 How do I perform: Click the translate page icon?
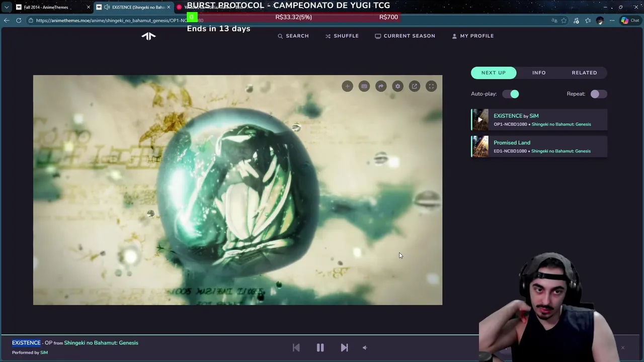click(554, 21)
